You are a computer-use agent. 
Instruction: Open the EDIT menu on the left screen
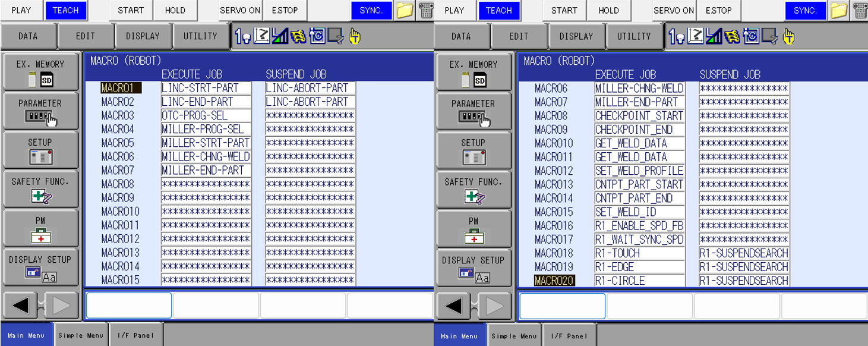coord(86,36)
